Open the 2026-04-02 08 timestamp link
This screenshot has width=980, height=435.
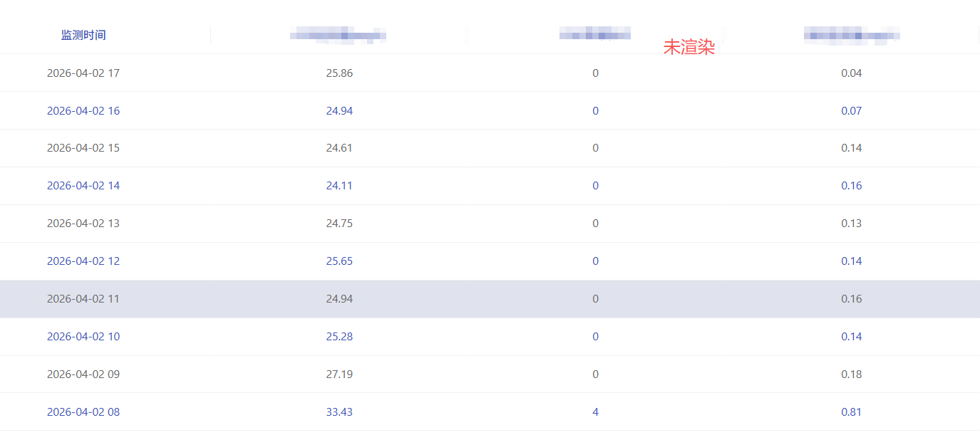coord(83,412)
